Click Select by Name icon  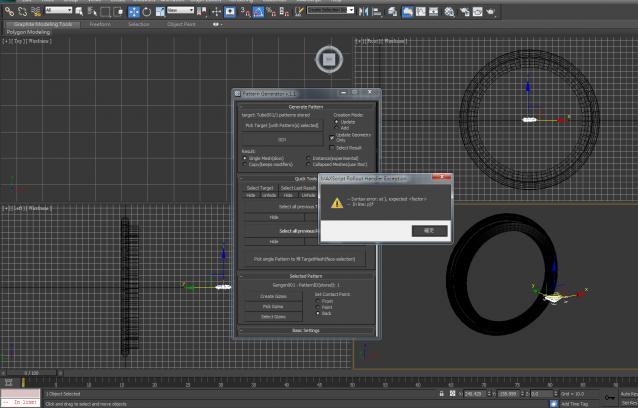[x=92, y=12]
